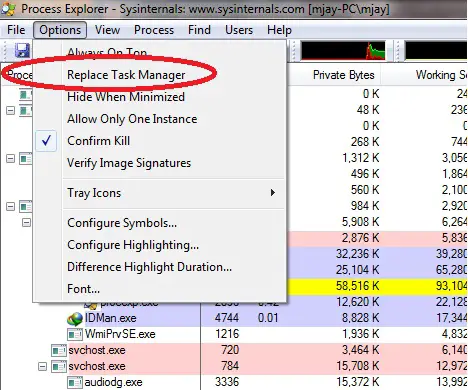Image resolution: width=468 pixels, height=390 pixels.
Task: Click the 8,828 K private bytes cell
Action: pyautogui.click(x=361, y=318)
